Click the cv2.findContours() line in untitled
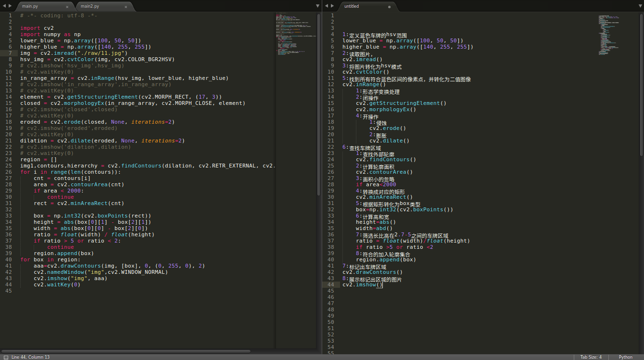 pyautogui.click(x=386, y=159)
